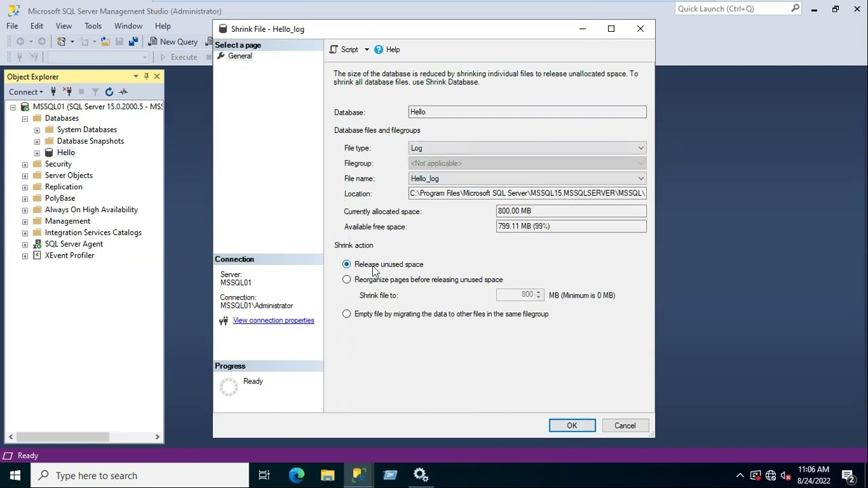
Task: Click the Disconnect plug icon in Object Explorer
Action: 68,91
